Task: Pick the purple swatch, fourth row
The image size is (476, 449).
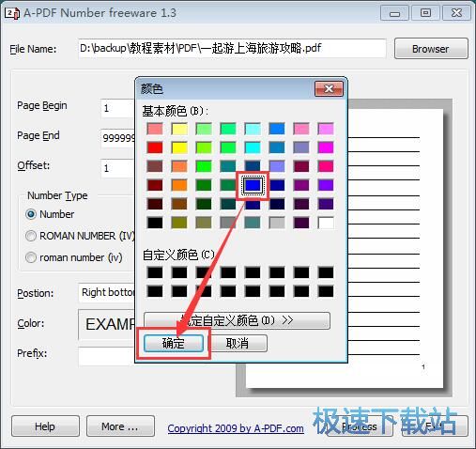Action: 301,185
